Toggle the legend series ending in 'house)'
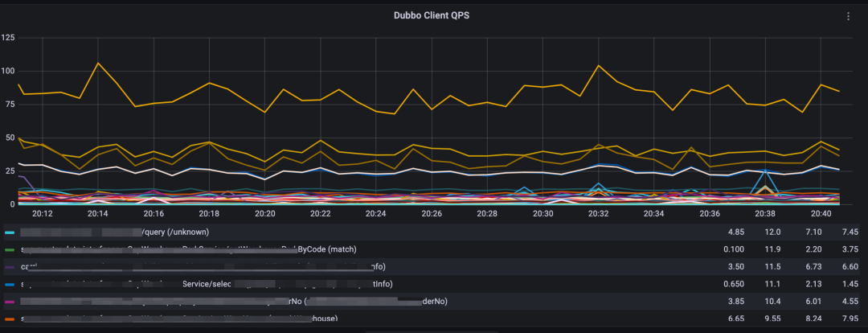Viewport: 868px width, 333px height. tap(178, 319)
